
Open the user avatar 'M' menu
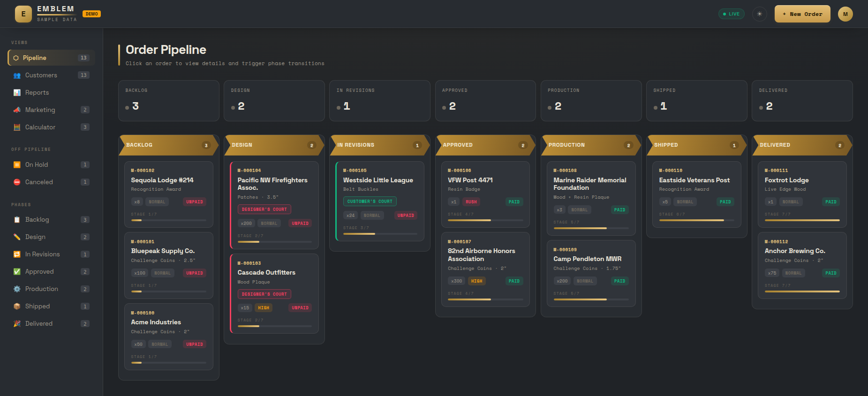845,14
